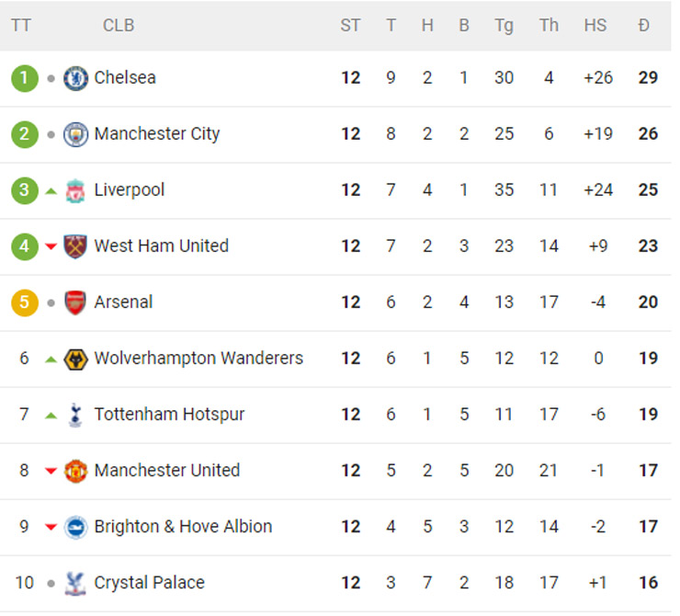The image size is (680, 616).
Task: Click the Tottenham Hotspur crest icon
Action: pyautogui.click(x=75, y=415)
